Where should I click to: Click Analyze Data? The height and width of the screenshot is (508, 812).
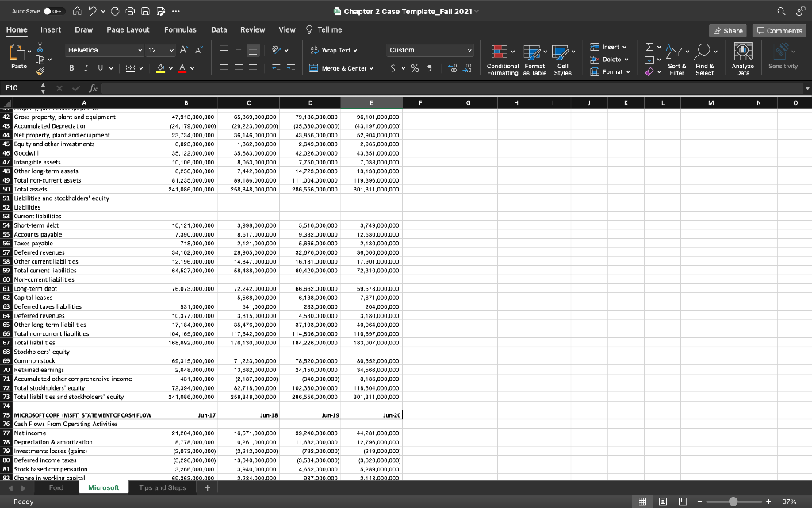[x=742, y=60]
